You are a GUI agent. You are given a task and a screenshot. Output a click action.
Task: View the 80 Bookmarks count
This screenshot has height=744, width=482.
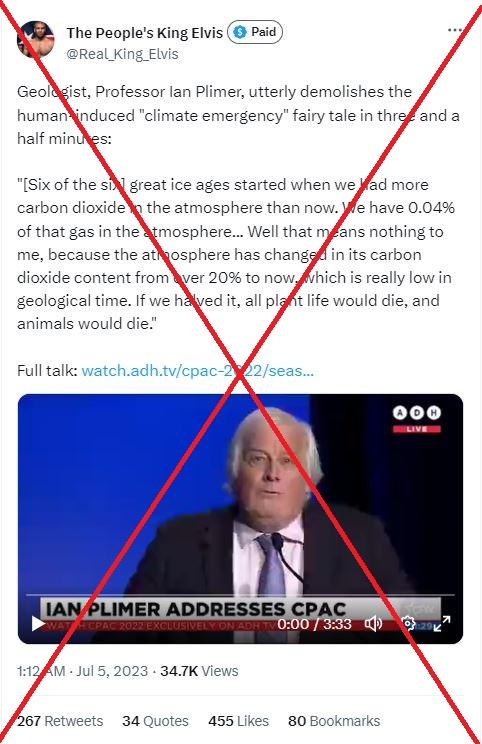click(334, 721)
